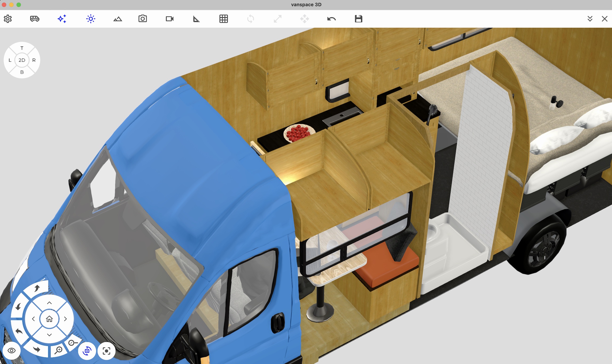Take a screenshot with camera icon
Screen dimensions: 612x364
[x=143, y=19]
